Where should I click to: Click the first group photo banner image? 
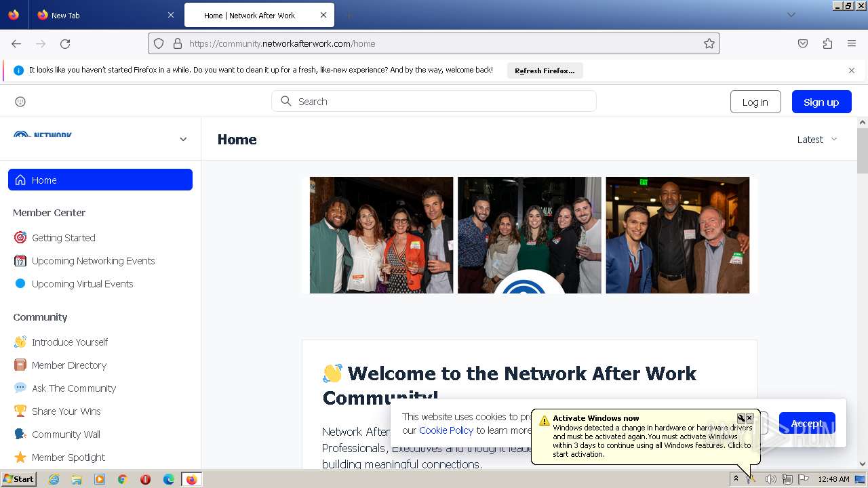point(381,235)
